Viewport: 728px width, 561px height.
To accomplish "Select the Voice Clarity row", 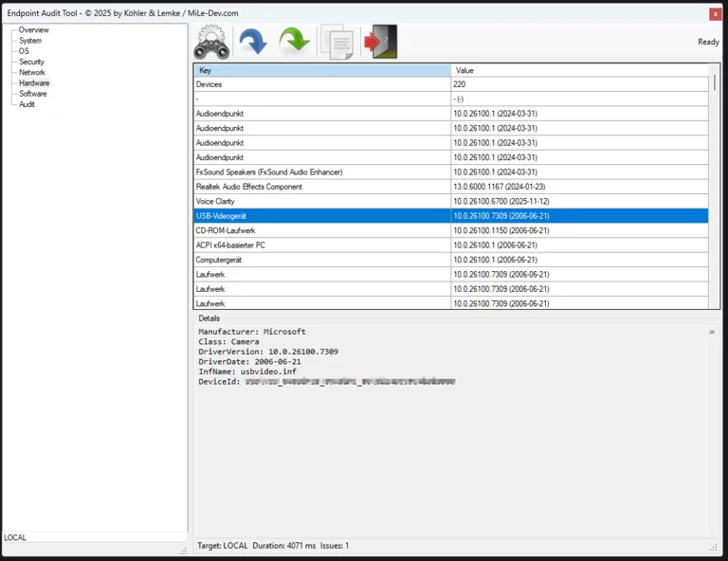I will pyautogui.click(x=322, y=201).
